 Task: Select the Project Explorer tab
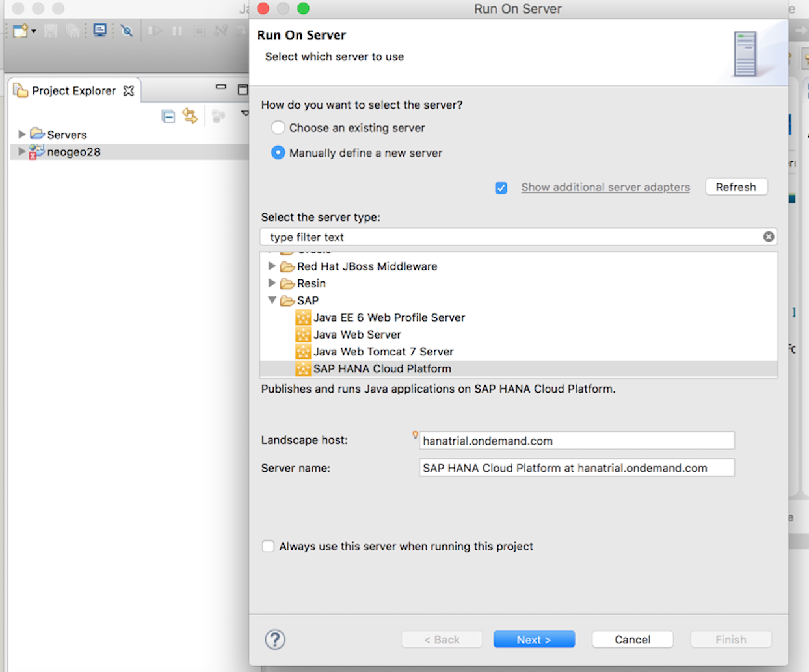pos(73,91)
